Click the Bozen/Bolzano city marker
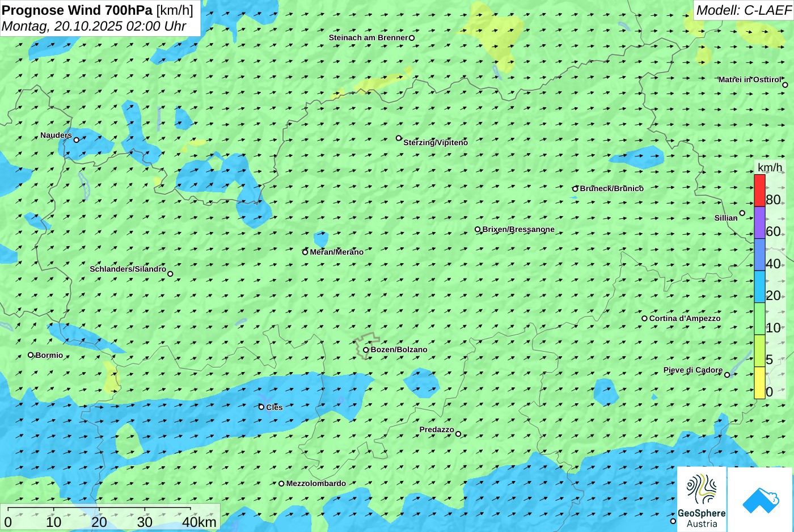 [366, 350]
